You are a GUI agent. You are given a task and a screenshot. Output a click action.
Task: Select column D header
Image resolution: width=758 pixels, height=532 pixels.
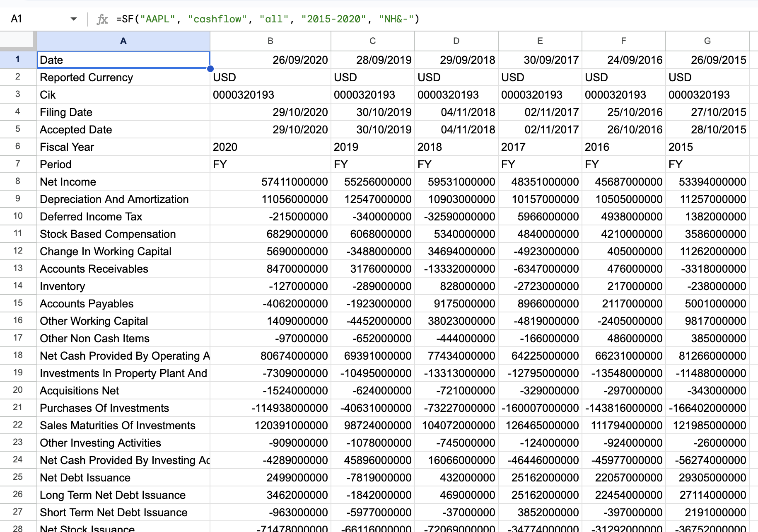point(456,41)
